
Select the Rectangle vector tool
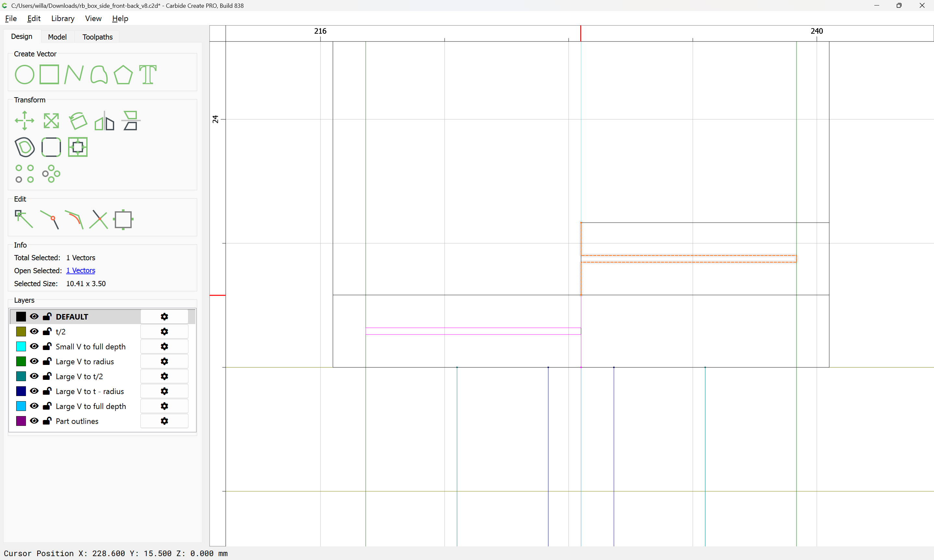click(49, 74)
